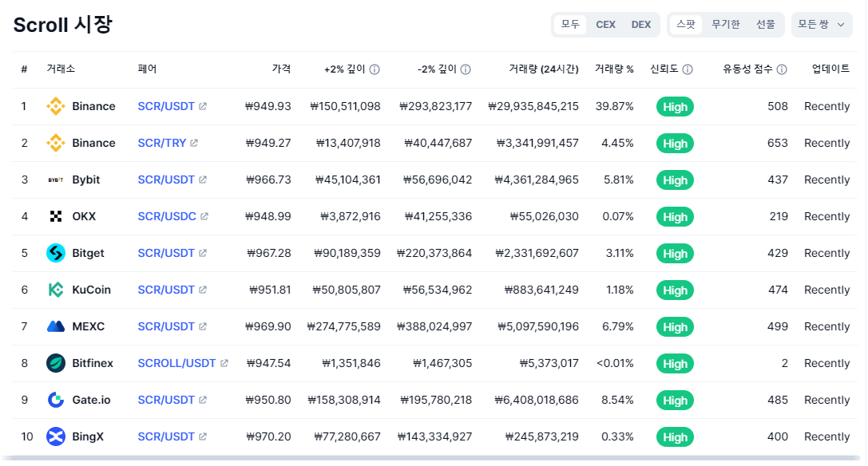Click the volume share 39.87%
This screenshot has height=466, width=868.
click(x=614, y=106)
